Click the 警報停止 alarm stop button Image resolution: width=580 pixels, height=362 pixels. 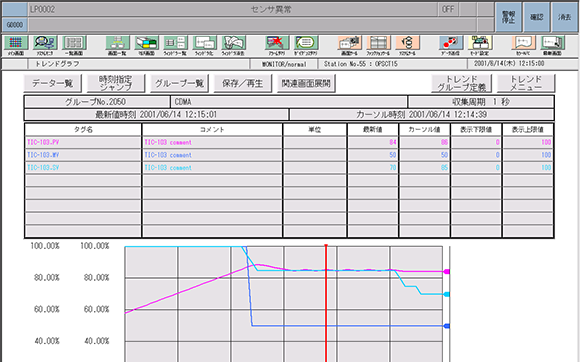(508, 17)
